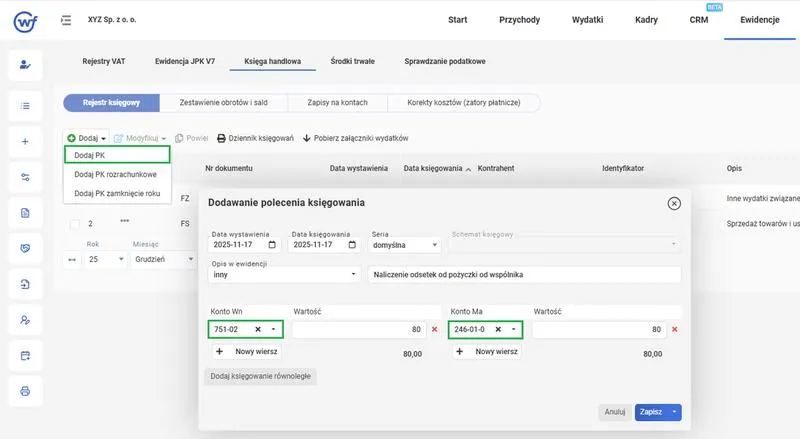Expand the Konto Wn 751-02 dropdown arrow
This screenshot has height=439, width=800.
[x=273, y=329]
